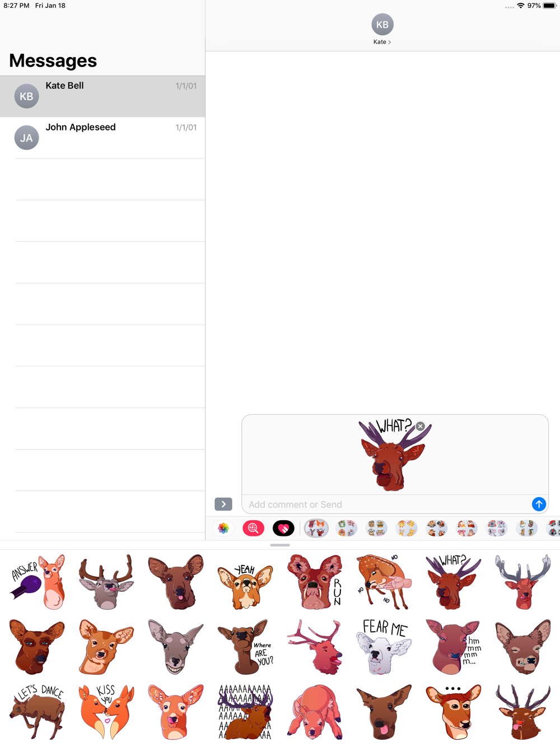Tap the battery indicator in the status bar

pyautogui.click(x=549, y=6)
